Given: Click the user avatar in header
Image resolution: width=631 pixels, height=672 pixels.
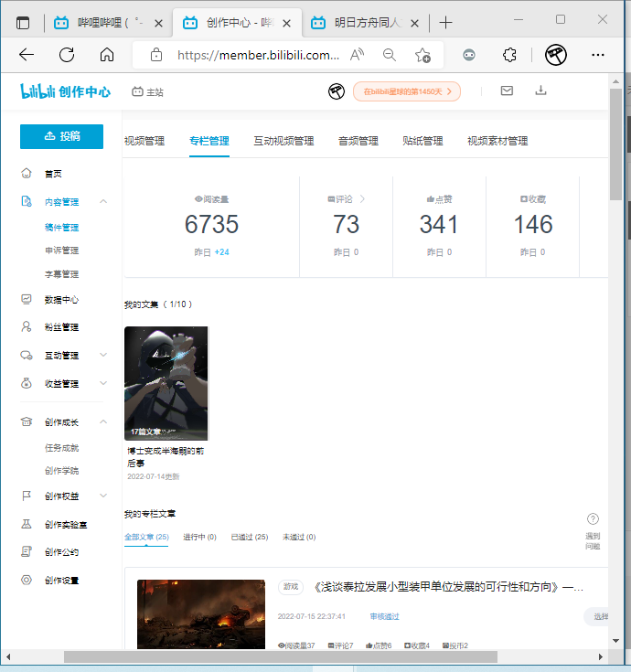Looking at the screenshot, I should tap(337, 91).
